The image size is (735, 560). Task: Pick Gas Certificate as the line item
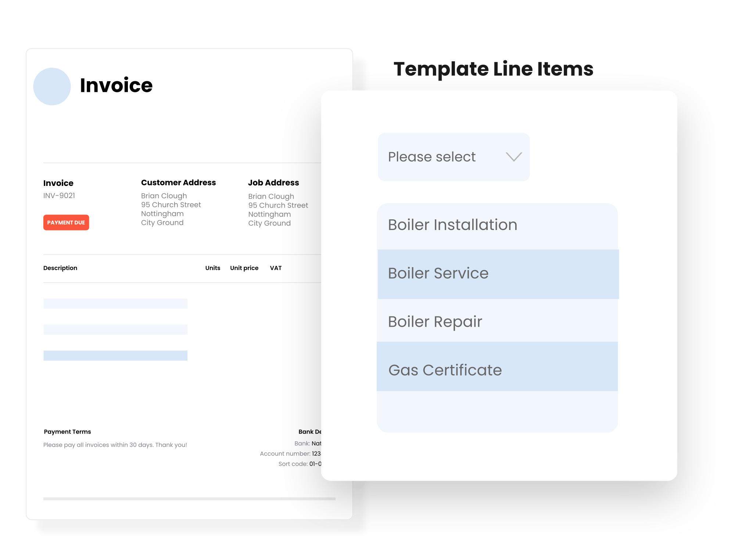[445, 370]
